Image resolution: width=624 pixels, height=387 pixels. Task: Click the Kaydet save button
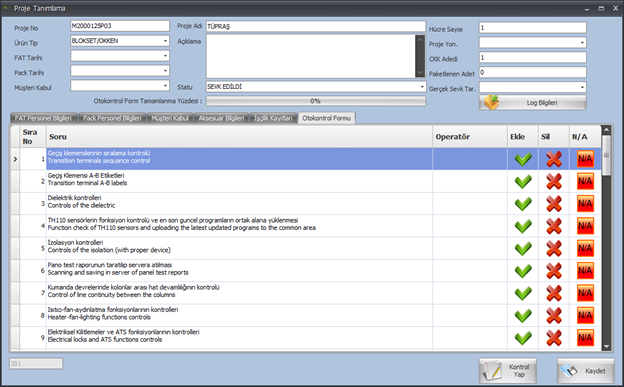click(x=585, y=371)
